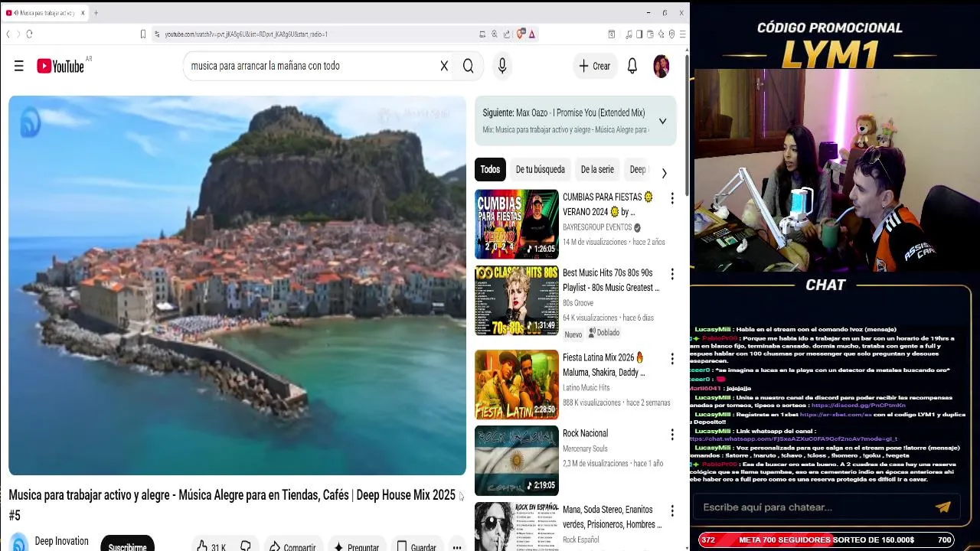Reload the page in browser toolbar
Image resolution: width=980 pixels, height=551 pixels.
point(29,34)
